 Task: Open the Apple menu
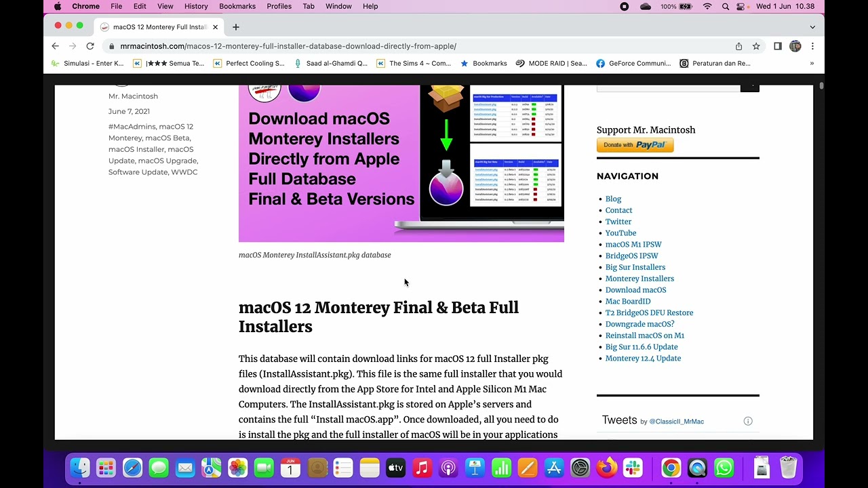point(58,6)
